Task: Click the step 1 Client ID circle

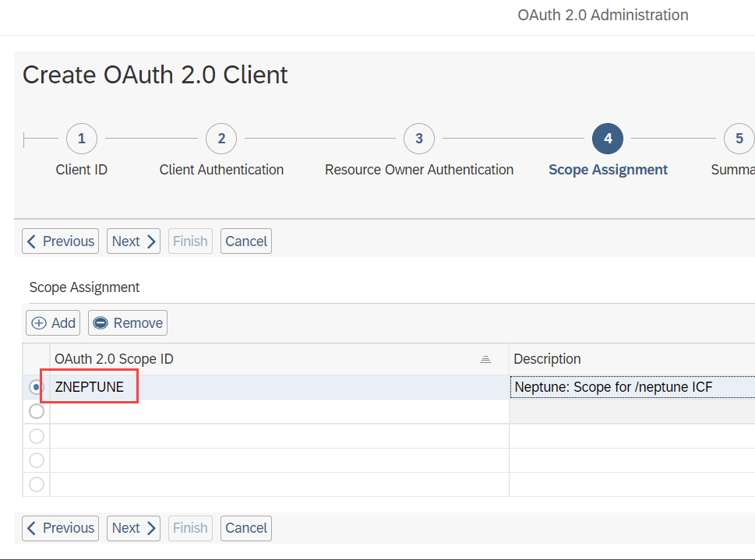Action: tap(81, 138)
